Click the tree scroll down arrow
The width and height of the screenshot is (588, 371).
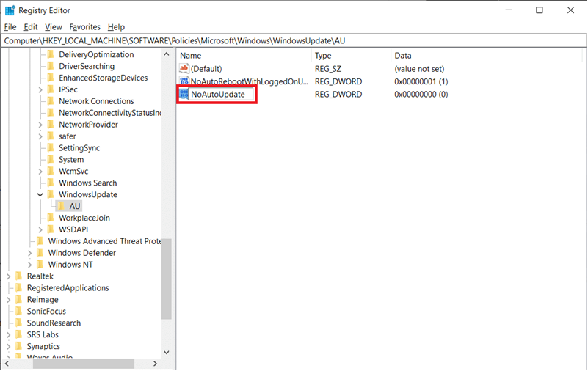[167, 352]
